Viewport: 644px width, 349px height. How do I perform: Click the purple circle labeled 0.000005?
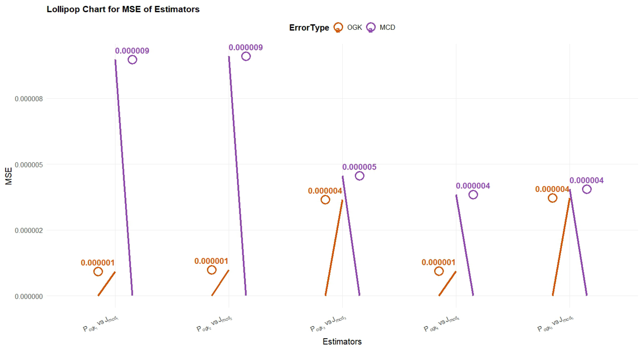(359, 176)
